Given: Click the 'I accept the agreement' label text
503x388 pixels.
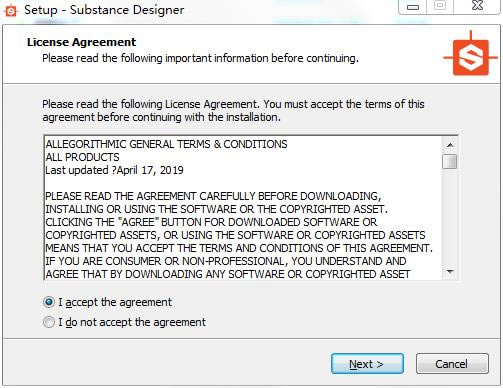Looking at the screenshot, I should coord(115,302).
